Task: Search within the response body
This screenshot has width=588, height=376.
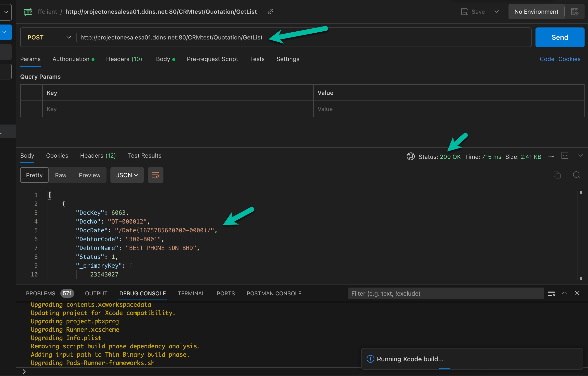Action: (x=576, y=175)
